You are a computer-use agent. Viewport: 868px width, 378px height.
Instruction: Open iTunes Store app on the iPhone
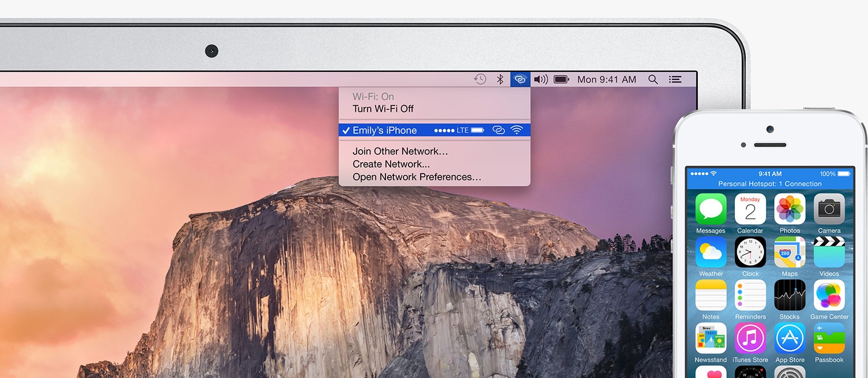point(750,339)
